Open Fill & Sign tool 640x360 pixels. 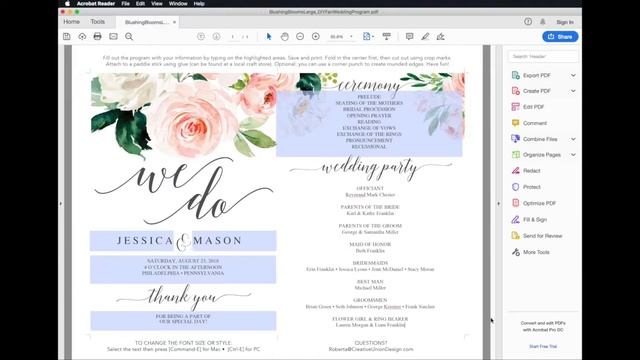535,220
